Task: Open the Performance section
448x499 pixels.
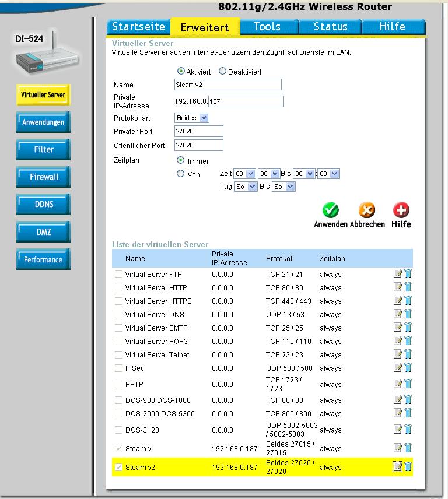Action: (x=43, y=259)
